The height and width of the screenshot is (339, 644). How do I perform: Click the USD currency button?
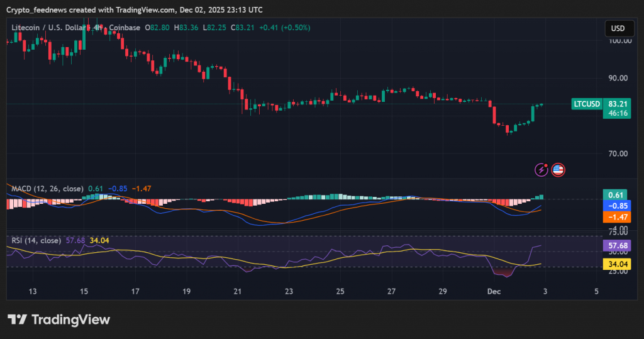click(x=619, y=28)
